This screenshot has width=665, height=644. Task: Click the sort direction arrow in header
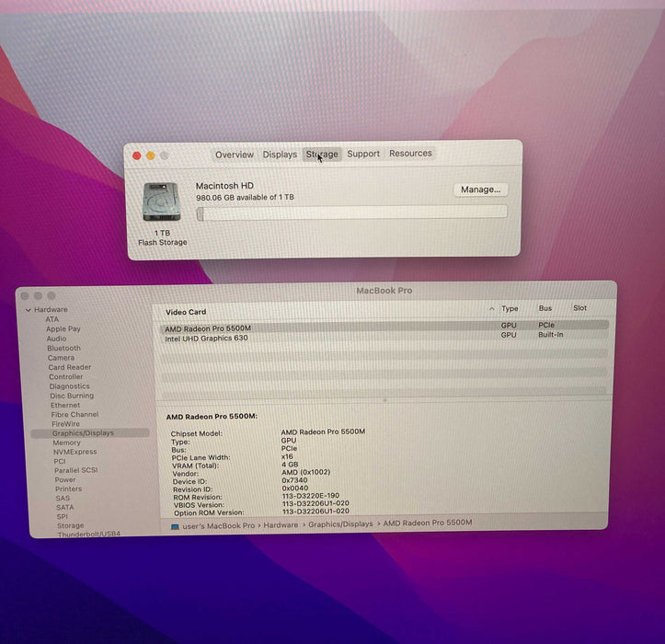[491, 309]
